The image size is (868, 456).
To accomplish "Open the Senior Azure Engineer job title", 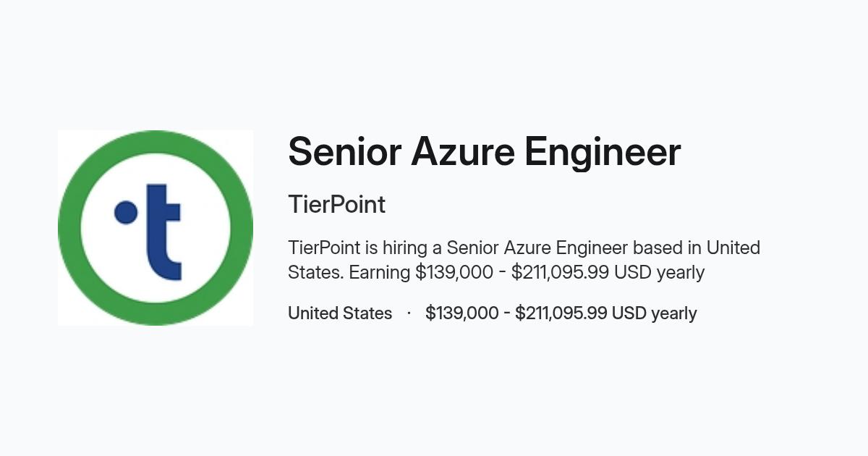I will (x=484, y=152).
